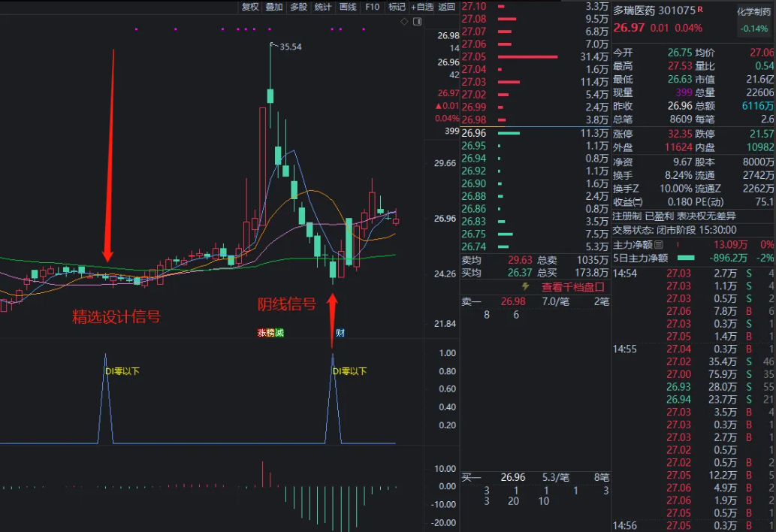This screenshot has height=532, width=776.
Task: Open the 画线 drawing tools
Action: coord(348,7)
